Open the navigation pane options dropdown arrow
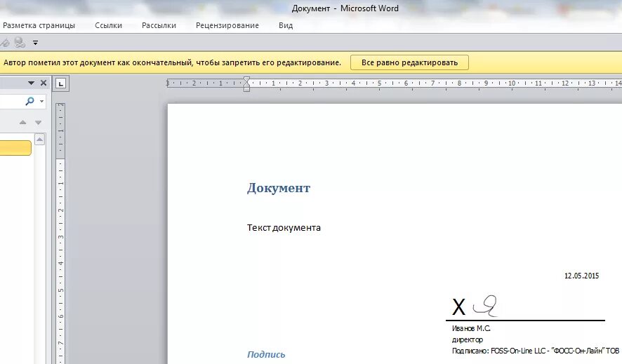The width and height of the screenshot is (622, 364). tap(31, 83)
